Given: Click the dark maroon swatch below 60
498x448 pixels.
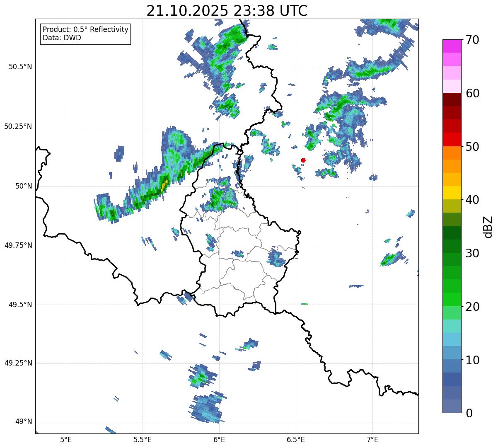Looking at the screenshot, I should click(452, 99).
